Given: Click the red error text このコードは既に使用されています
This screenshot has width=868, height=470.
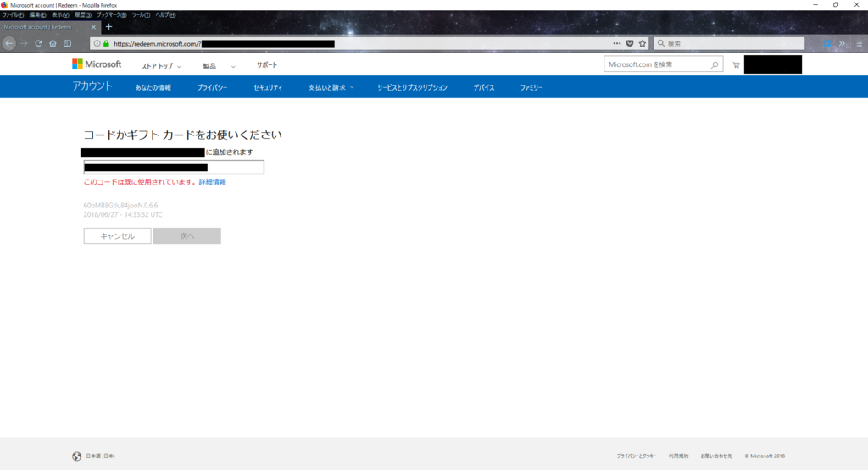Looking at the screenshot, I should tap(141, 182).
